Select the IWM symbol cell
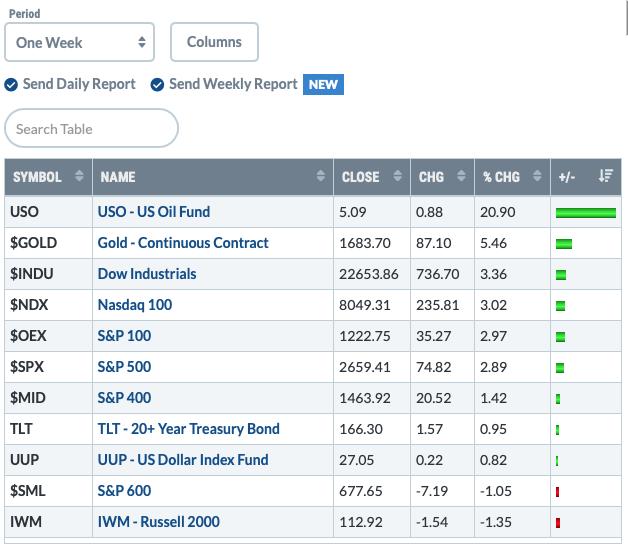628x549 pixels. (48, 522)
